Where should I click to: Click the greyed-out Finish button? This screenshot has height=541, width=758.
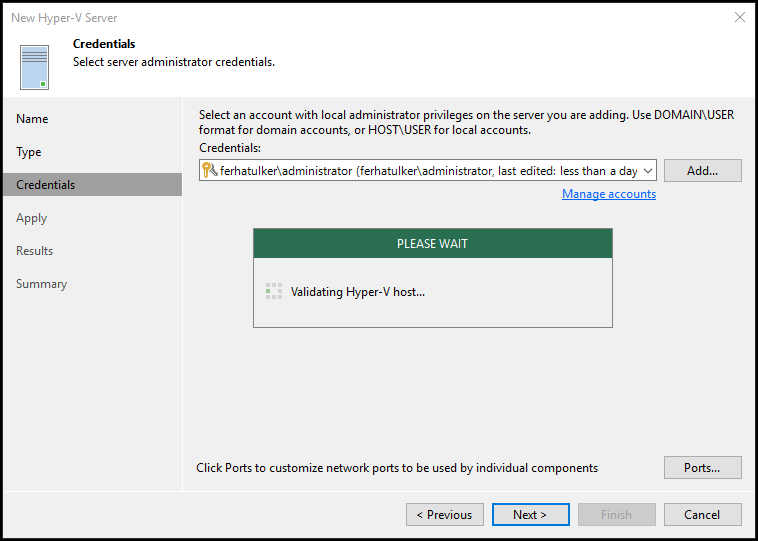616,514
